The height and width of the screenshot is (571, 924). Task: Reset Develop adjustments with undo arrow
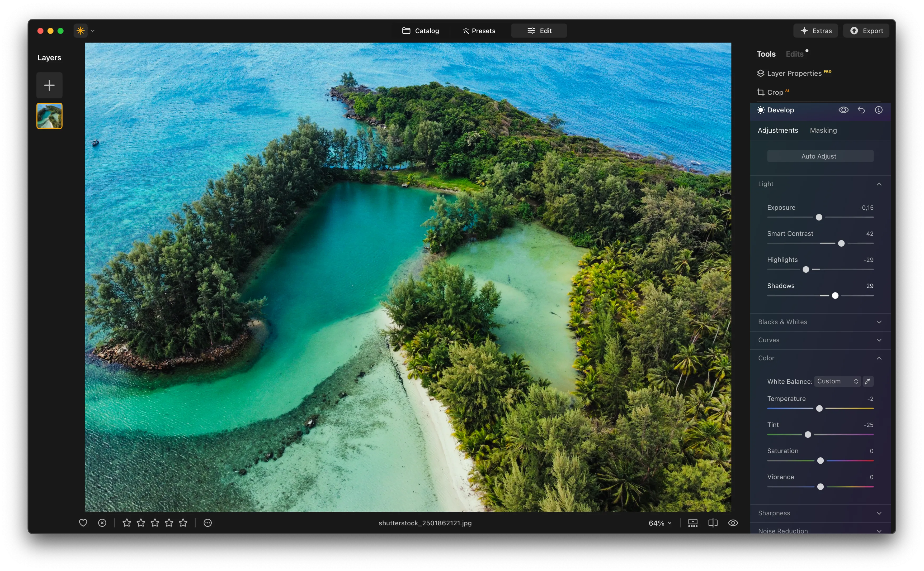[861, 110]
